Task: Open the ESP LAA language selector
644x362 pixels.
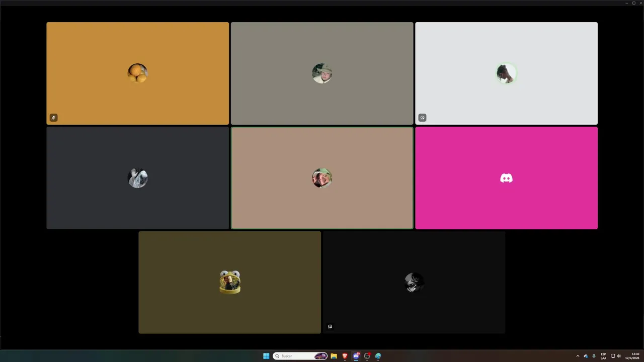Action: coord(603,356)
